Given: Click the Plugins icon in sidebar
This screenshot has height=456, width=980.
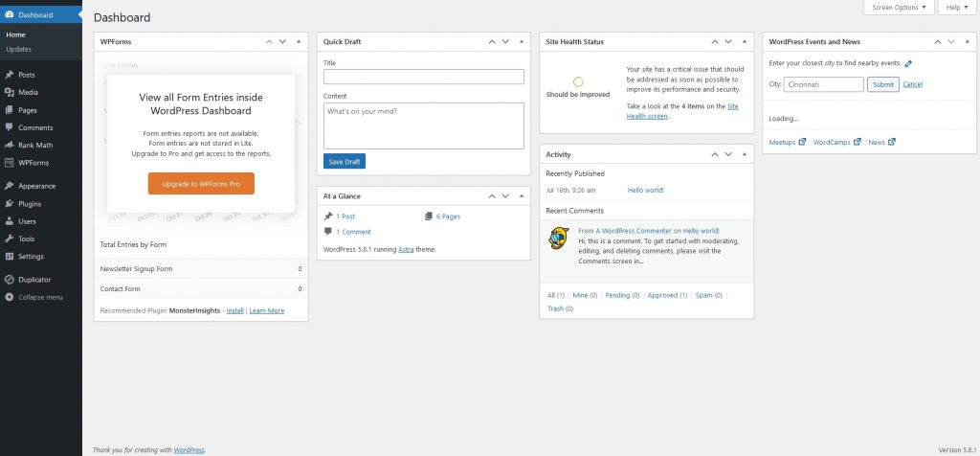Looking at the screenshot, I should 10,204.
